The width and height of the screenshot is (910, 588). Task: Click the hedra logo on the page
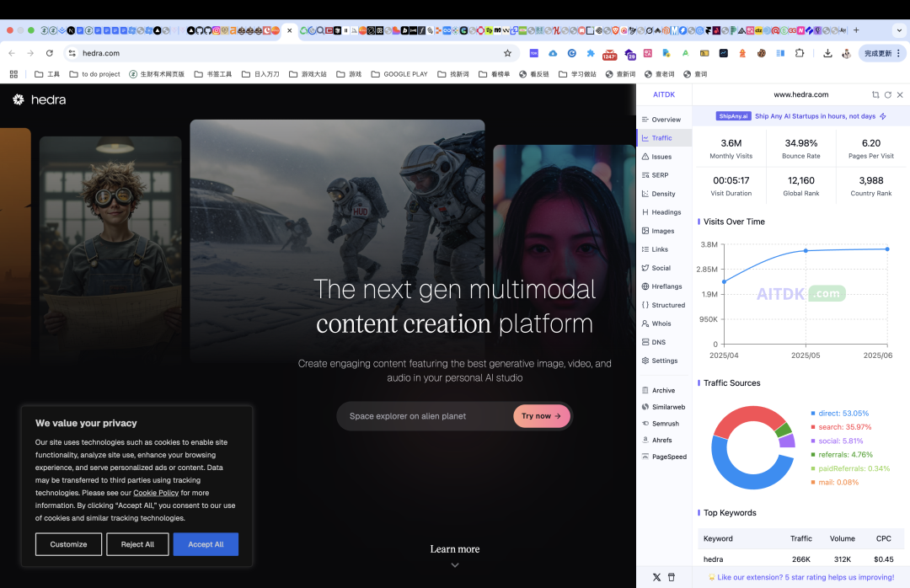(x=39, y=100)
